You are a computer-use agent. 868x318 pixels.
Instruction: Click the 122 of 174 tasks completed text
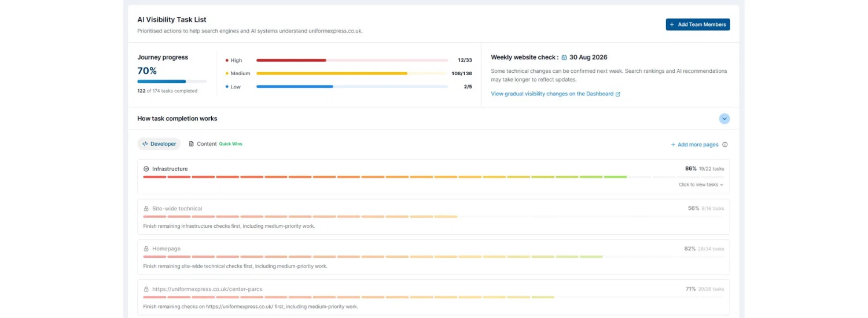point(167,91)
